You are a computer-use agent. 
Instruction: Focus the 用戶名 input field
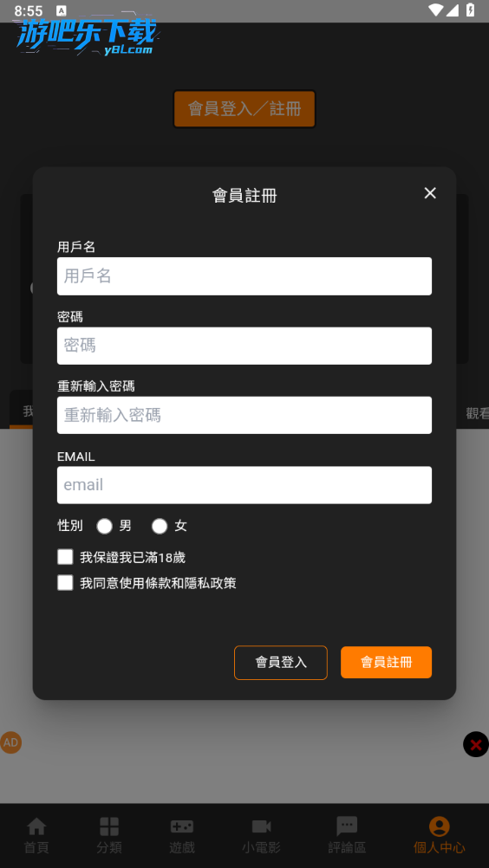tap(244, 276)
